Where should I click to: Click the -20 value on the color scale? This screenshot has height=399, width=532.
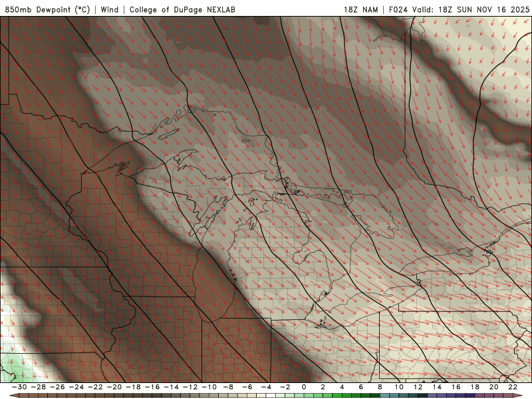coord(114,387)
